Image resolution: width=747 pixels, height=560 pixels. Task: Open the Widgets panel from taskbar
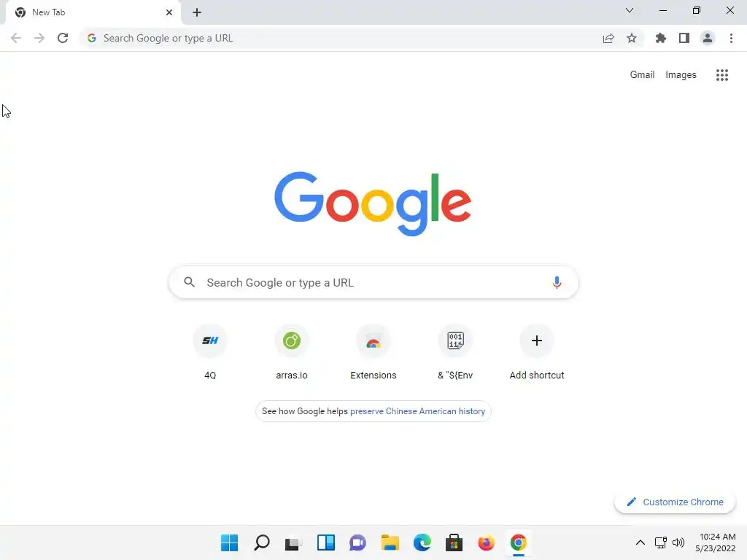[326, 542]
